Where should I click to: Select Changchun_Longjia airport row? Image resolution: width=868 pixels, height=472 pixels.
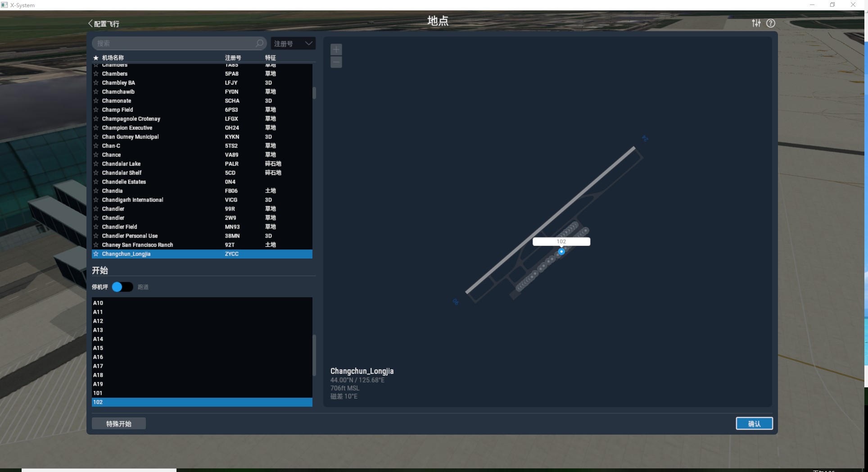pyautogui.click(x=202, y=254)
